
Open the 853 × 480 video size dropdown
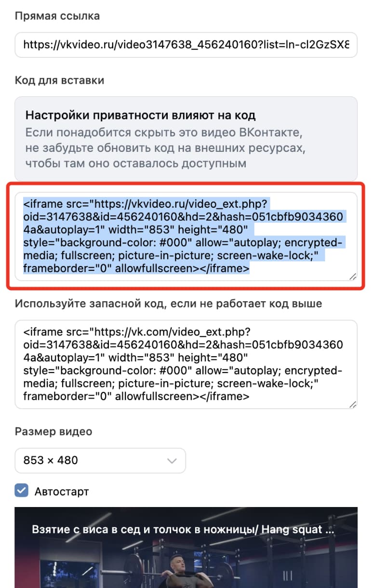100,460
